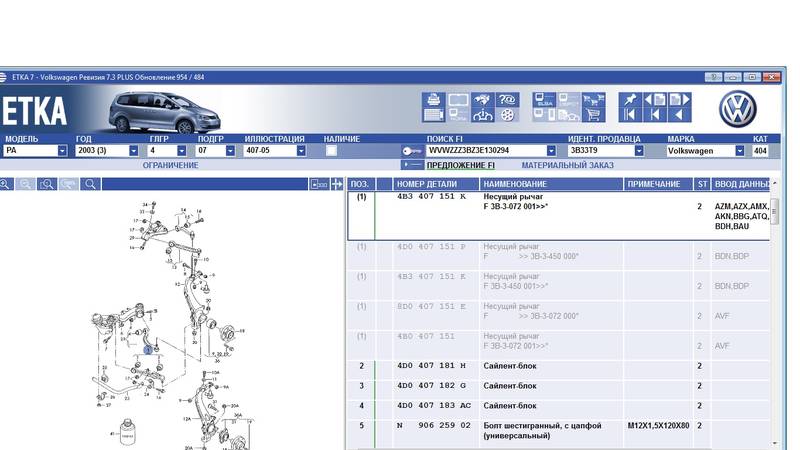Screen dimensions: 800x450
Task: Click the back triangle arrow icon
Action: point(680,115)
